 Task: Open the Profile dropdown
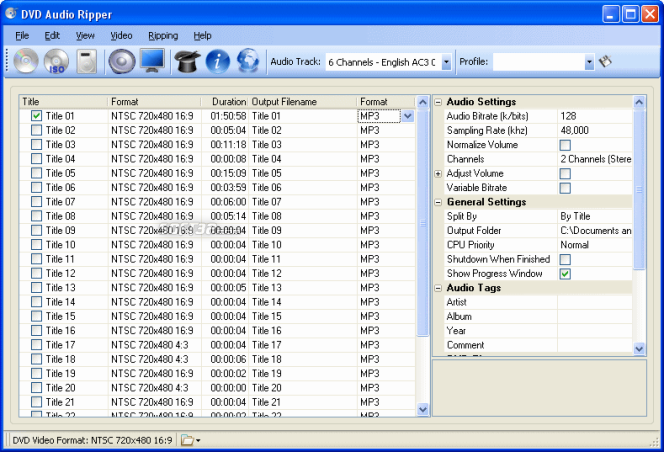pos(589,62)
